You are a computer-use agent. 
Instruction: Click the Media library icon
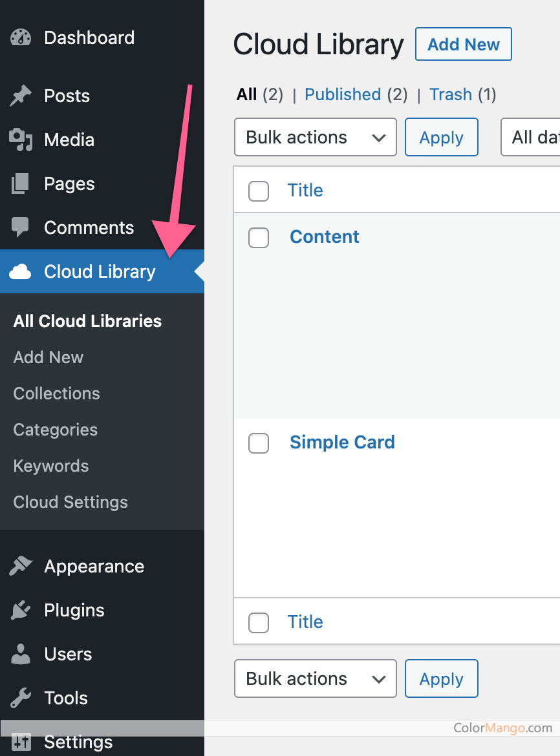(21, 140)
